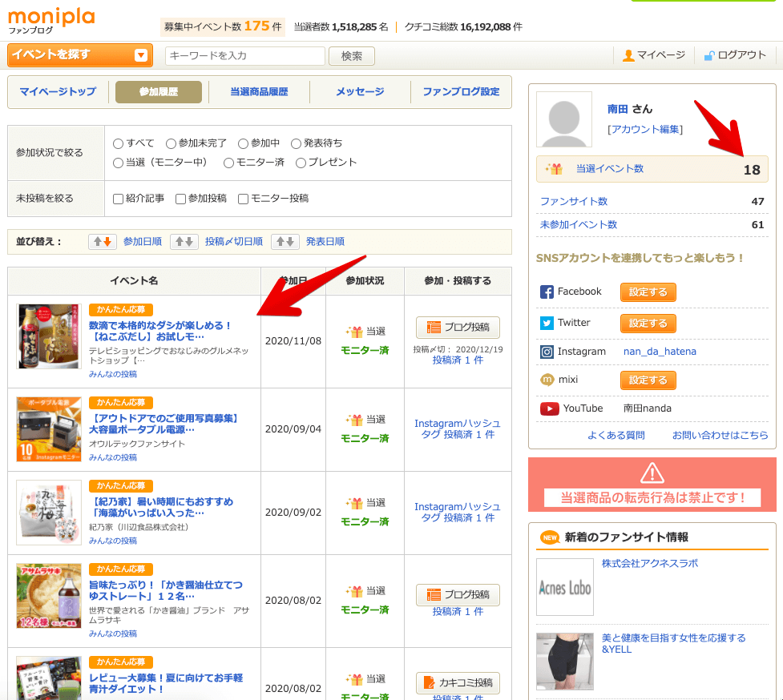
Task: Open the nan_da_hatena Instagram link
Action: (660, 352)
